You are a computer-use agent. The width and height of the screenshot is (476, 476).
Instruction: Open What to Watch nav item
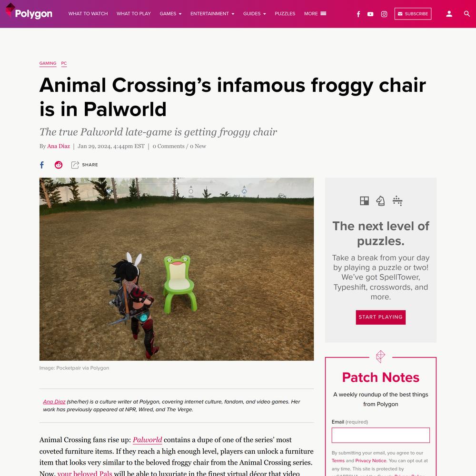(x=88, y=14)
